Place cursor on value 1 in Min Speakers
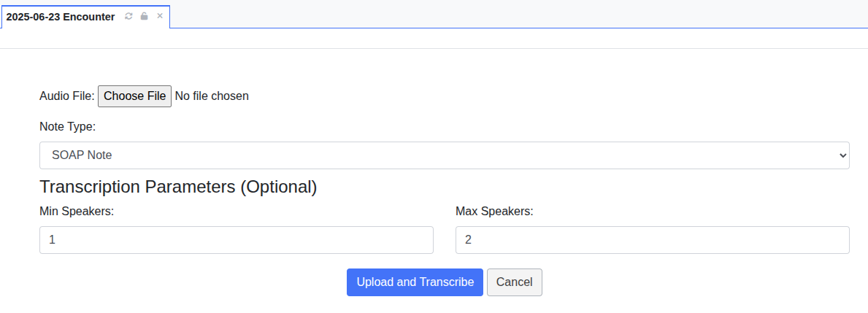868x313 pixels. click(x=52, y=240)
